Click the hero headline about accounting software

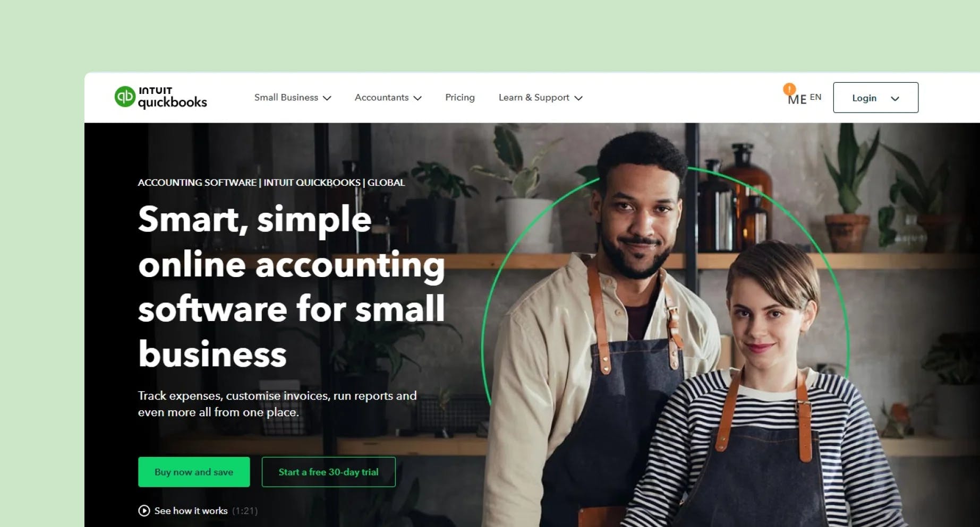tap(292, 287)
